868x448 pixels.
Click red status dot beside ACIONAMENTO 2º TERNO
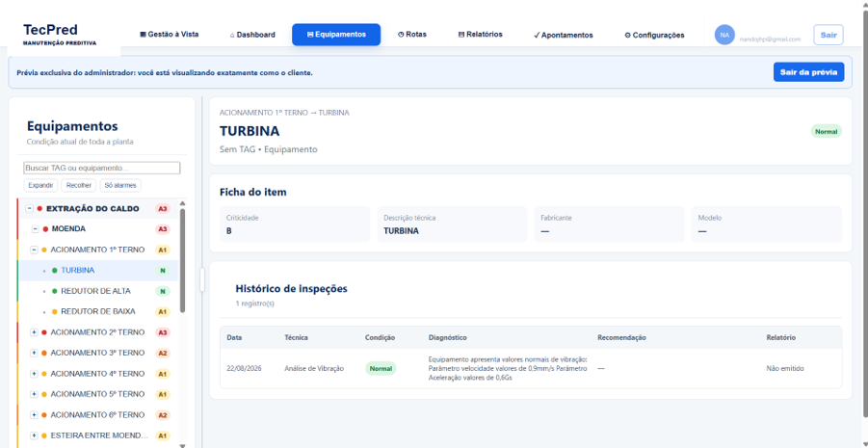[43, 332]
